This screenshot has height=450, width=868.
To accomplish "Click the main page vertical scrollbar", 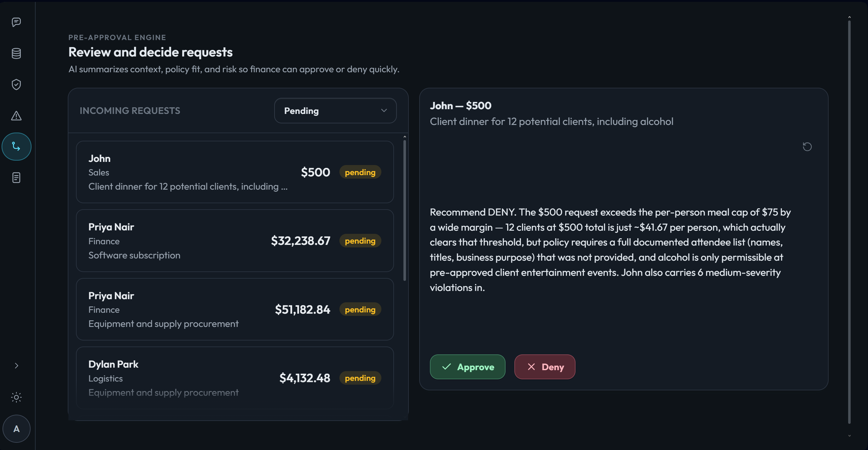I will (x=849, y=222).
